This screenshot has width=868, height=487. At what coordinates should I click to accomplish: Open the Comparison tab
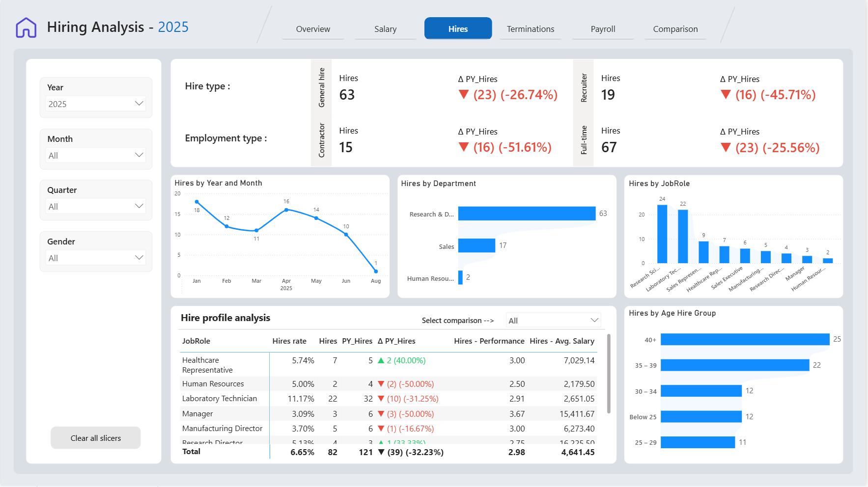click(675, 29)
